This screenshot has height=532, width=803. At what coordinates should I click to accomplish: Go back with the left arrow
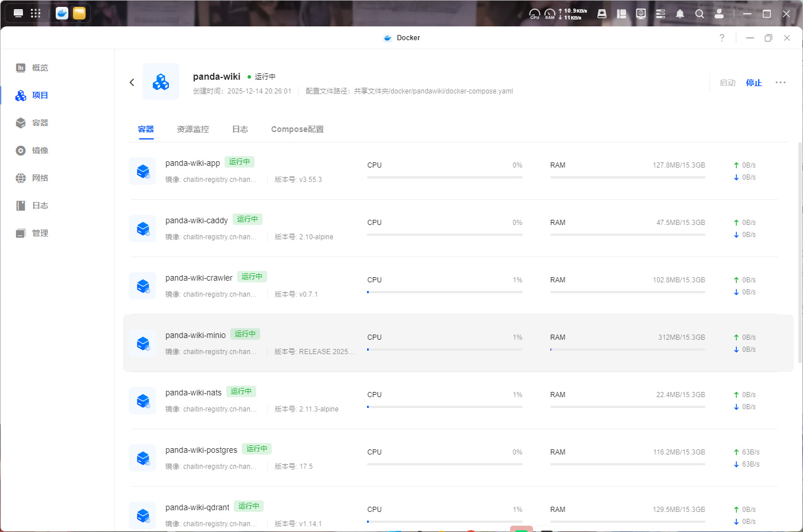[132, 82]
